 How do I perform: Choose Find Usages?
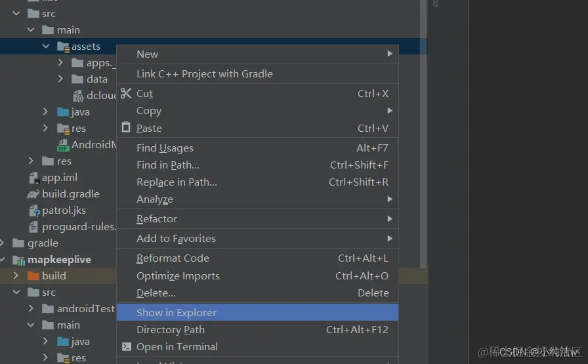pos(257,148)
